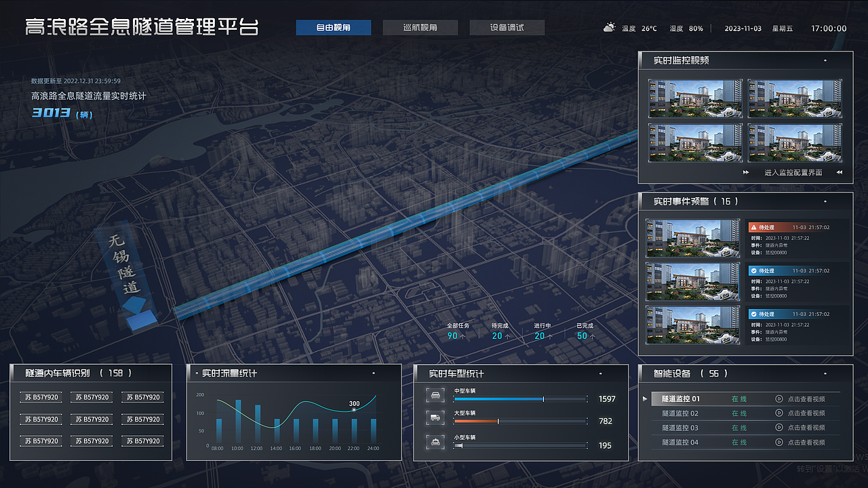Screen dimensions: 868x488
Task: Click the rewind icon in 实时监控视频 panel
Action: [x=838, y=173]
